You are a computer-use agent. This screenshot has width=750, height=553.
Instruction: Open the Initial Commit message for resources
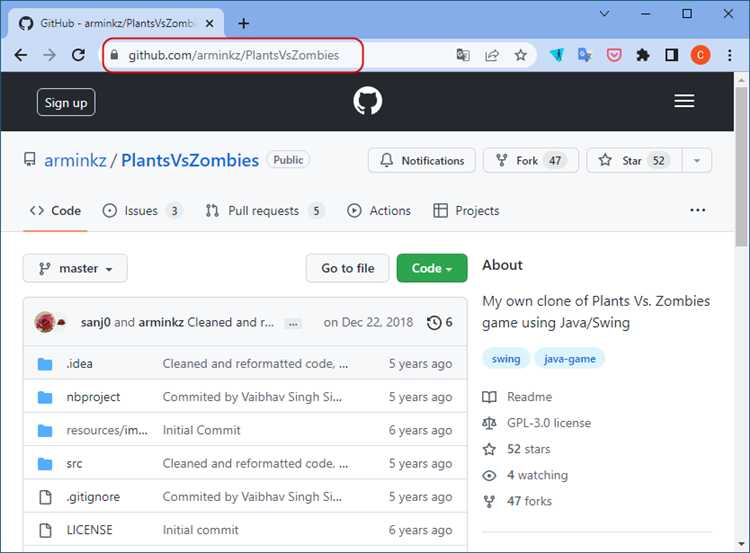pyautogui.click(x=201, y=430)
